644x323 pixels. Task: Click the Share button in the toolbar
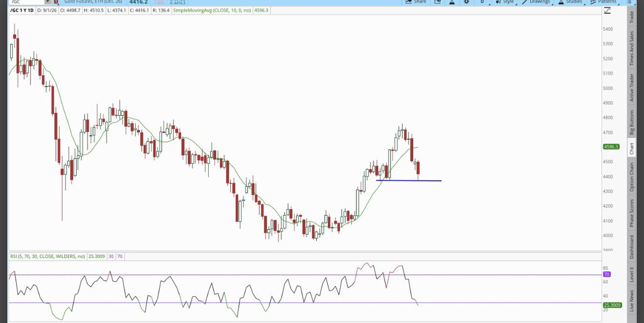pos(415,2)
